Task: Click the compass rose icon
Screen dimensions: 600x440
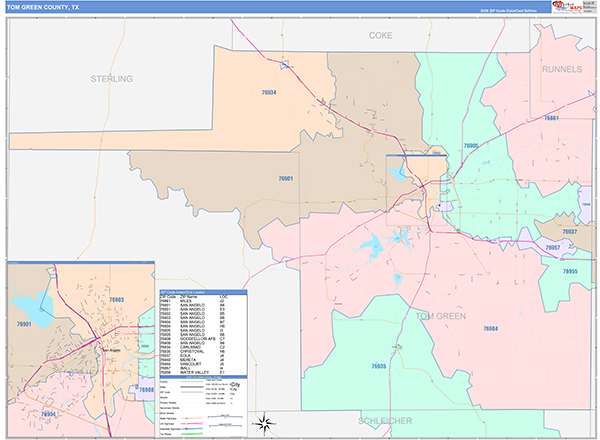Action: coord(262,421)
